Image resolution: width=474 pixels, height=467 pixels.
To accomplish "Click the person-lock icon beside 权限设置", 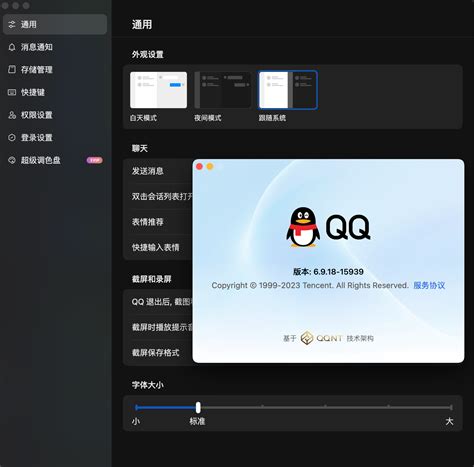I will [x=12, y=115].
